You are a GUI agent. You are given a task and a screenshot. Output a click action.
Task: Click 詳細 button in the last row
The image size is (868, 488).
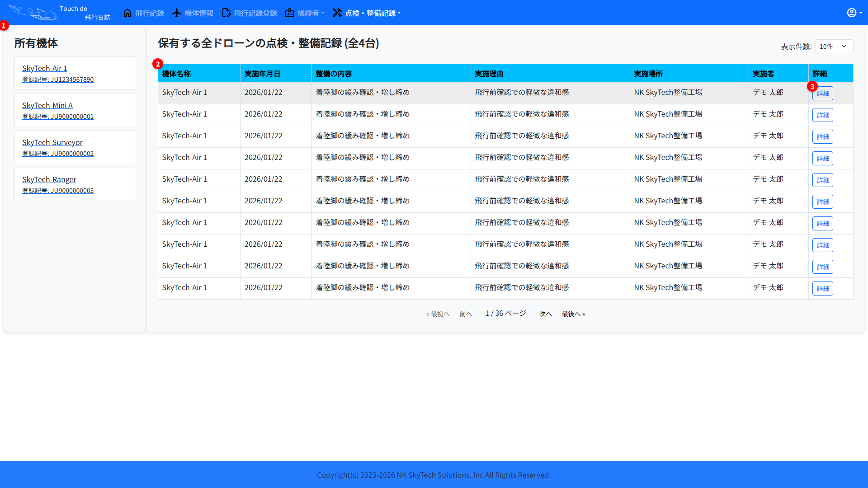(822, 288)
